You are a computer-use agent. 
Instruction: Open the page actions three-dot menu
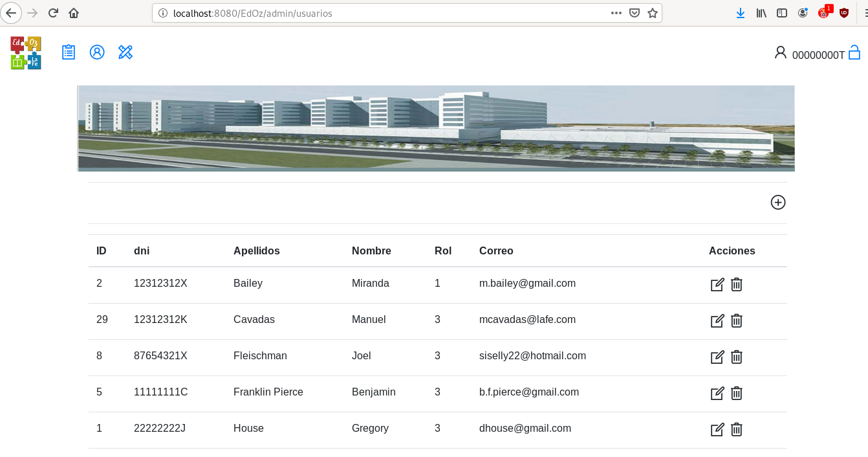coord(616,13)
